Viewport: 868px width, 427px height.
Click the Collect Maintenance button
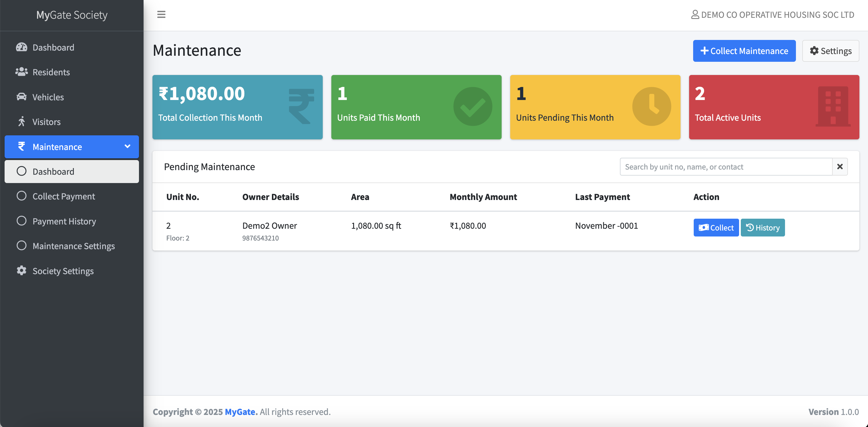click(744, 51)
